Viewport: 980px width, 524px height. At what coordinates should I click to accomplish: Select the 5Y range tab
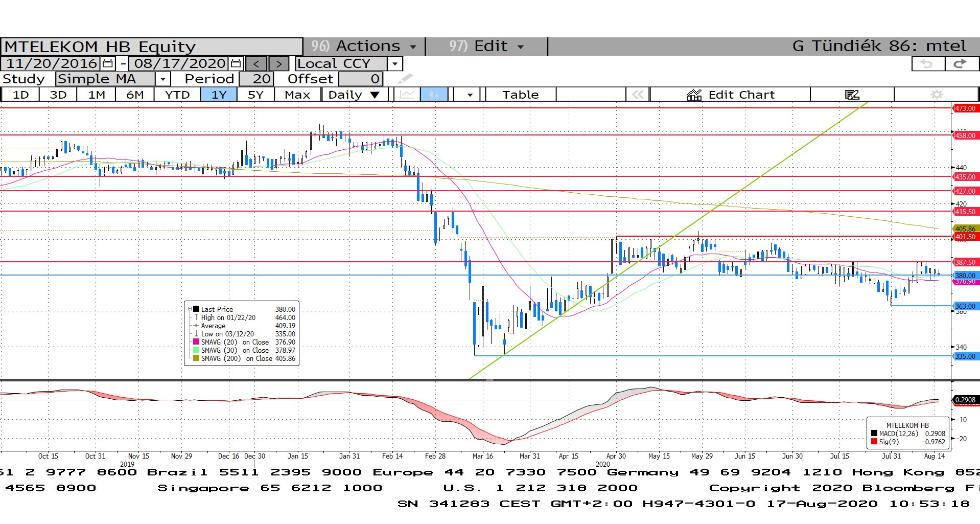point(255,95)
